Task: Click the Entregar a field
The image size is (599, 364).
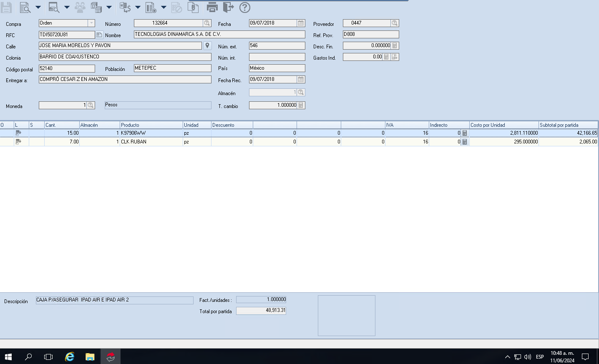Action: pyautogui.click(x=125, y=79)
